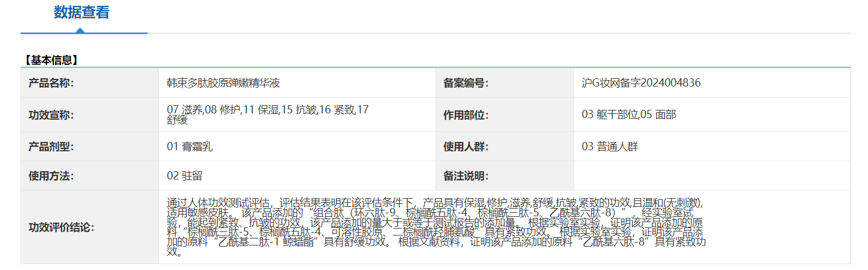
Task: Click the efficacy evaluation conclusion paragraph
Action: pyautogui.click(x=435, y=227)
